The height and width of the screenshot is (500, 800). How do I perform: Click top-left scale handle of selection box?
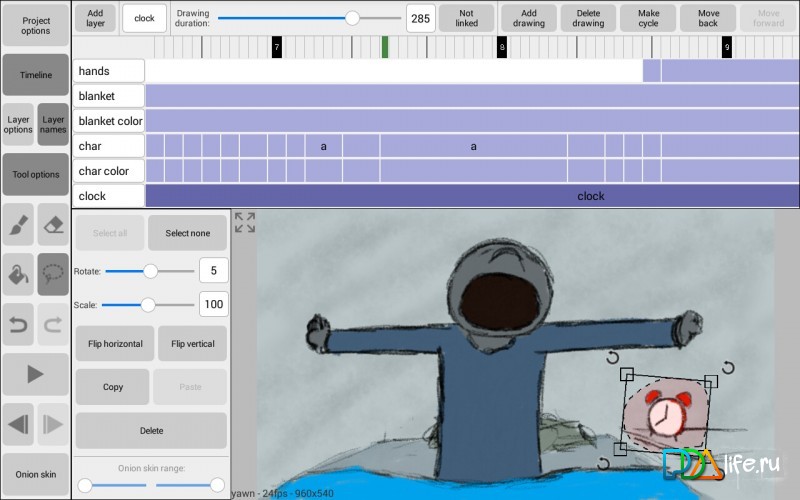627,374
